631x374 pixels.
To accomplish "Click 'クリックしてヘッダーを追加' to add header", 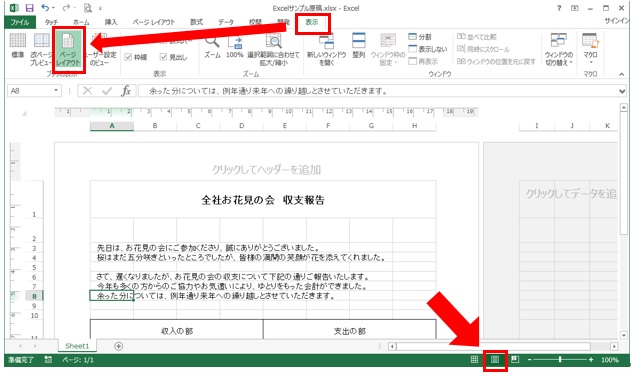I will tap(266, 169).
